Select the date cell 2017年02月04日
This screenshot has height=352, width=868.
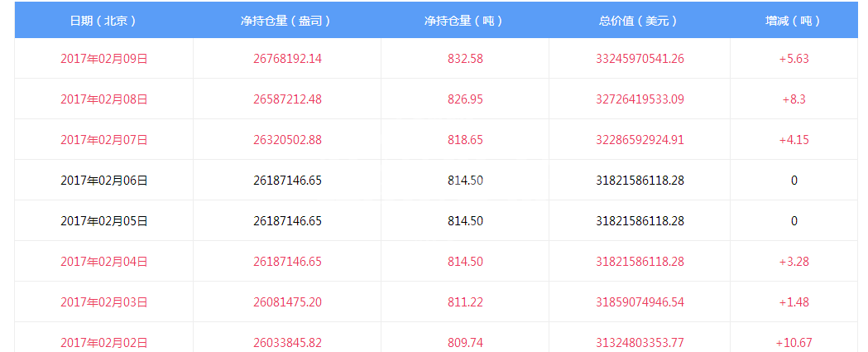pyautogui.click(x=103, y=261)
